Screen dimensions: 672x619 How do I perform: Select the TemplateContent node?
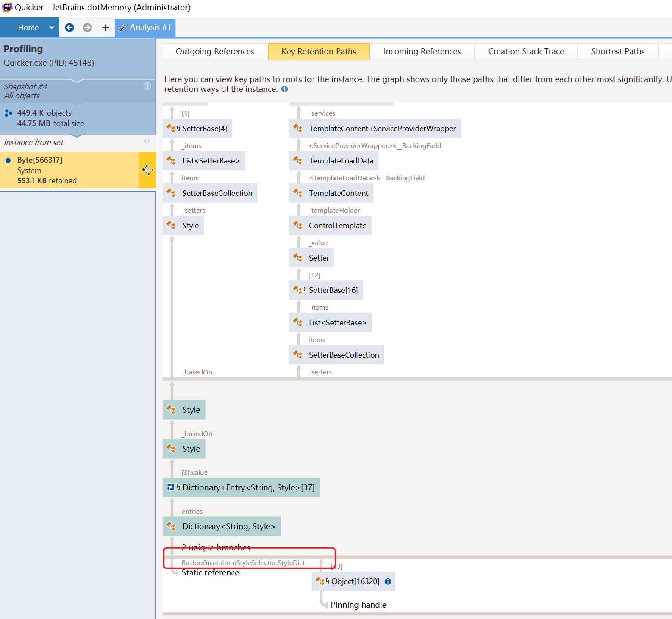pos(331,193)
